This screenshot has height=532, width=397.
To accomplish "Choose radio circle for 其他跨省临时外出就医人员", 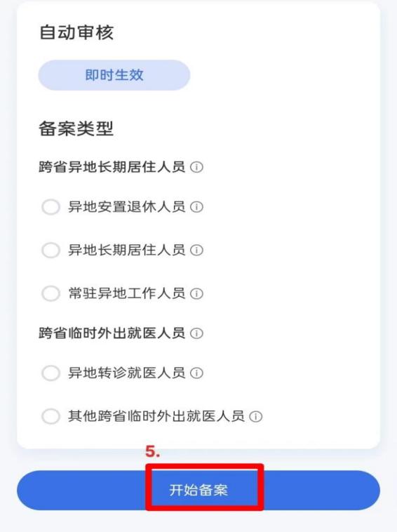I will point(51,416).
